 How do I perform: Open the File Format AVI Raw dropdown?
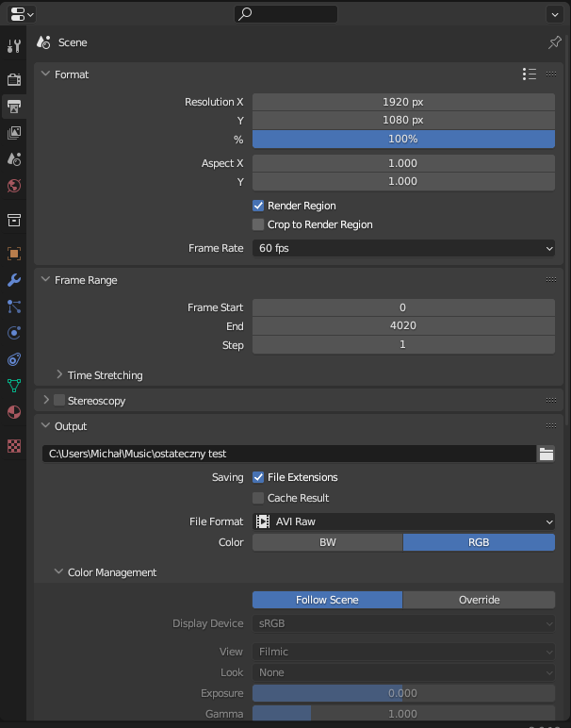[403, 521]
